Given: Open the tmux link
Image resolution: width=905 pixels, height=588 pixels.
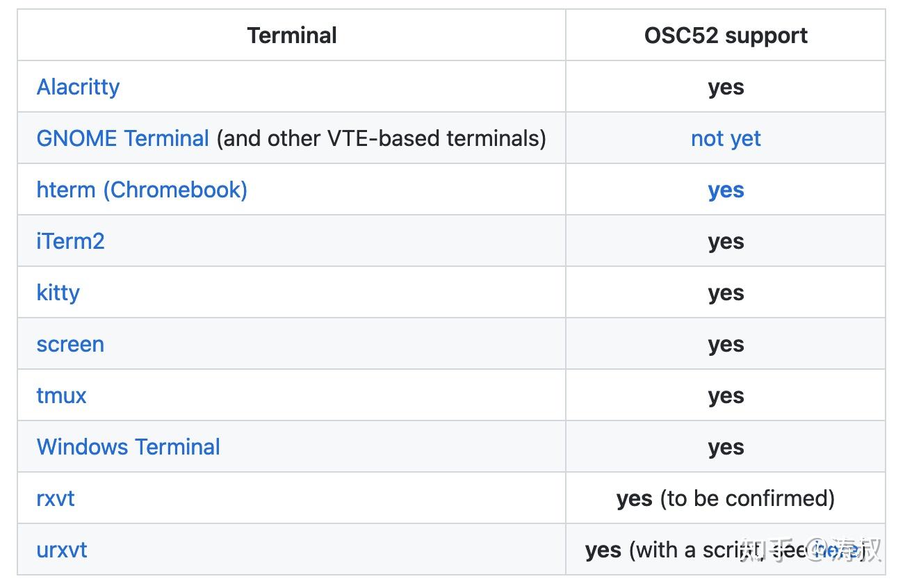Looking at the screenshot, I should point(61,395).
